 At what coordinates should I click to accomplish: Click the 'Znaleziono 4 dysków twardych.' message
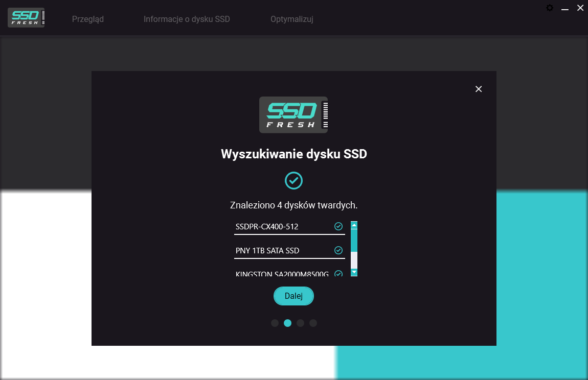[293, 205]
